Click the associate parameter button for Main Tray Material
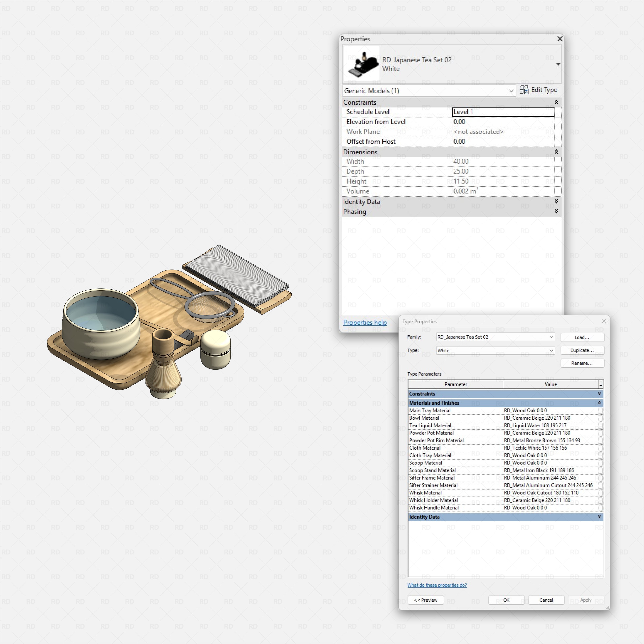Viewport: 644px width, 644px height. coord(601,411)
